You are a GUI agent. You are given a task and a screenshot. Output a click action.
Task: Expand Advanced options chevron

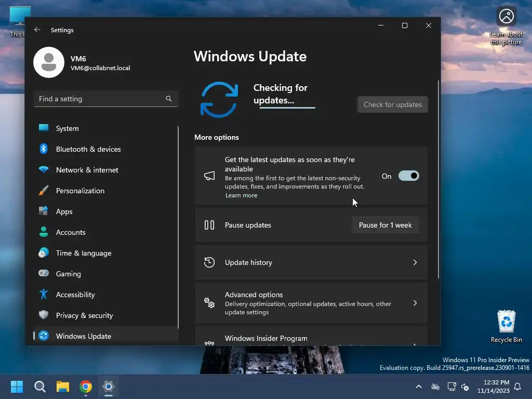click(x=415, y=303)
